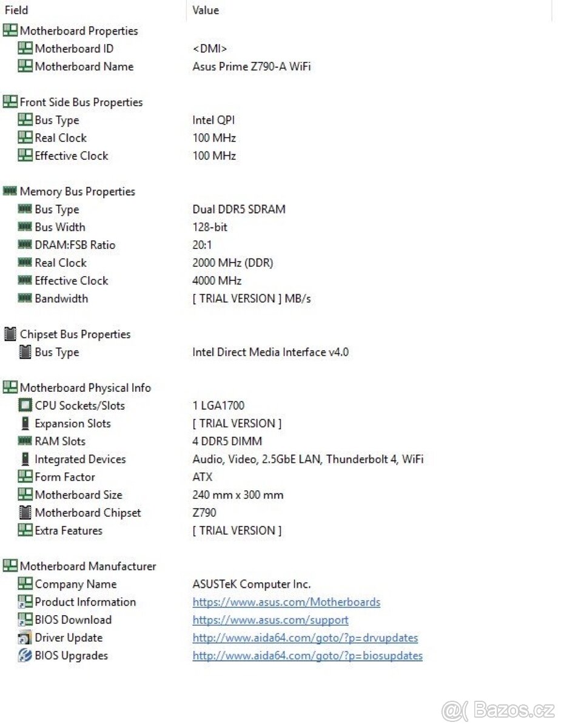The height and width of the screenshot is (728, 561).
Task: Click the Chipset Bus Properties chip icon
Action: [x=10, y=334]
